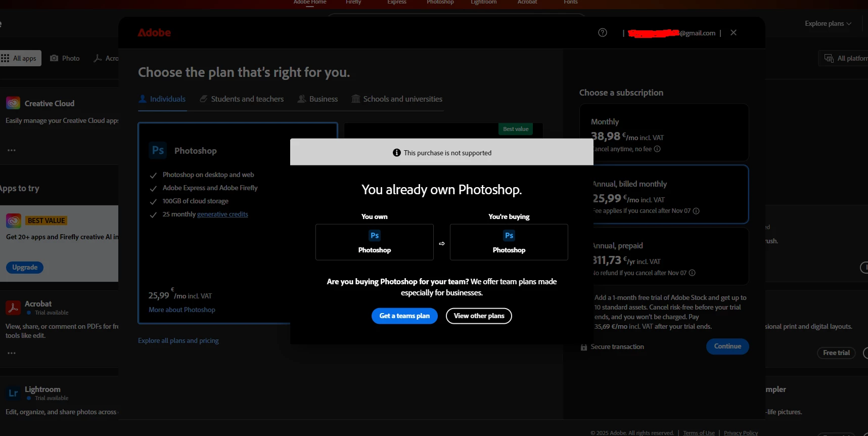Click the Acrobat app icon in sidebar
This screenshot has height=436, width=868.
13,308
